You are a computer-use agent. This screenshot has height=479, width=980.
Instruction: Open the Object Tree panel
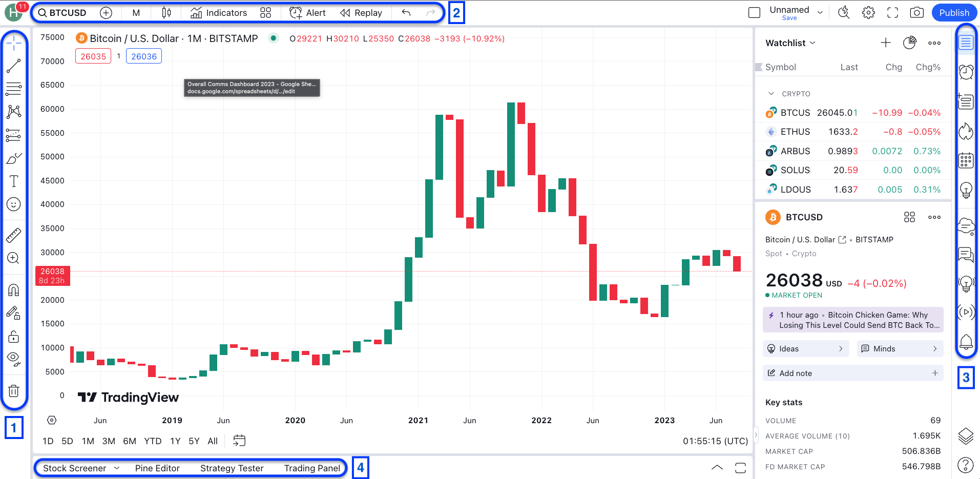click(x=966, y=436)
